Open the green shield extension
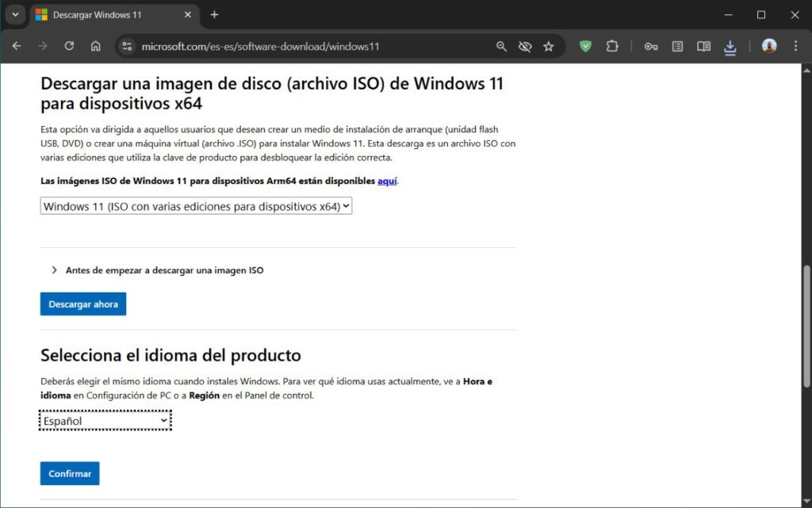 pos(585,46)
